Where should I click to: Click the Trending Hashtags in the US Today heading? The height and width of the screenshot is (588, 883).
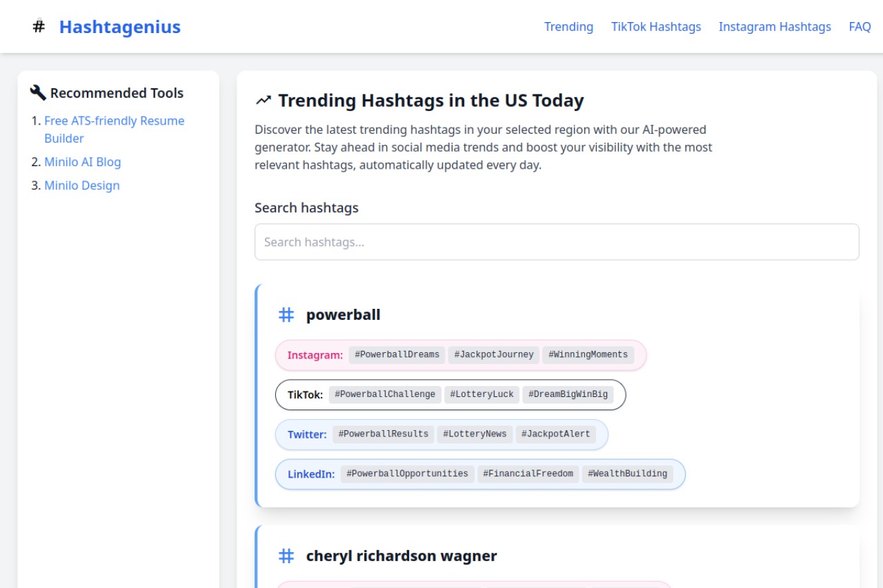431,101
